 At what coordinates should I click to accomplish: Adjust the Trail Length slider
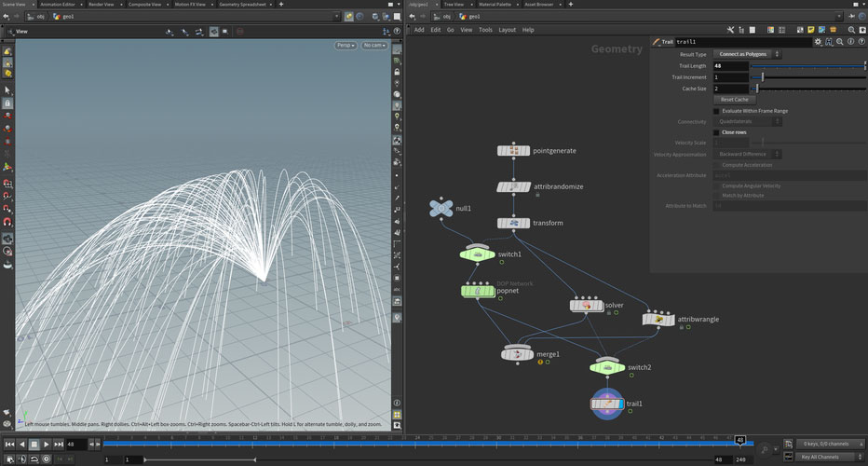808,66
